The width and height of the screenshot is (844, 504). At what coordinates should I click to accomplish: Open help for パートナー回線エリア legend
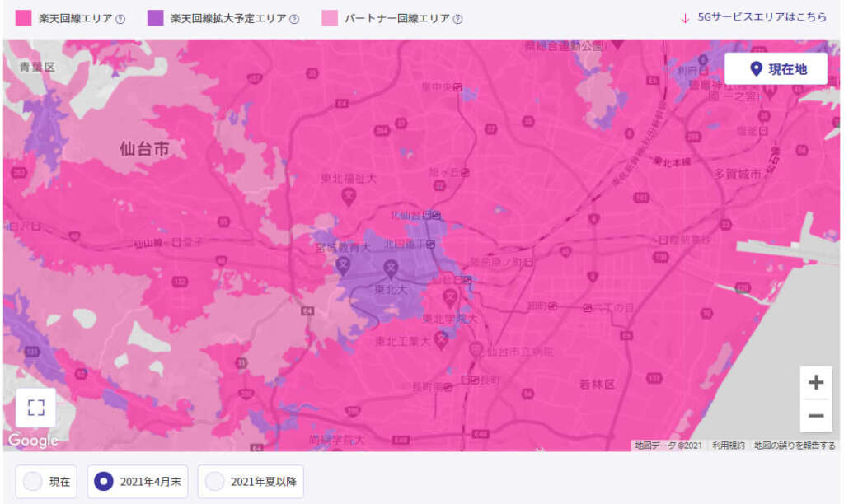pyautogui.click(x=457, y=20)
